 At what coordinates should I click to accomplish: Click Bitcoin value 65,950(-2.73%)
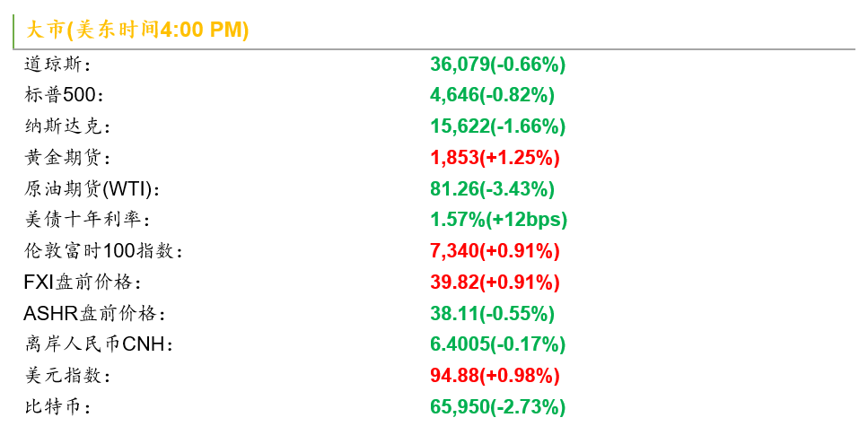pyautogui.click(x=497, y=407)
